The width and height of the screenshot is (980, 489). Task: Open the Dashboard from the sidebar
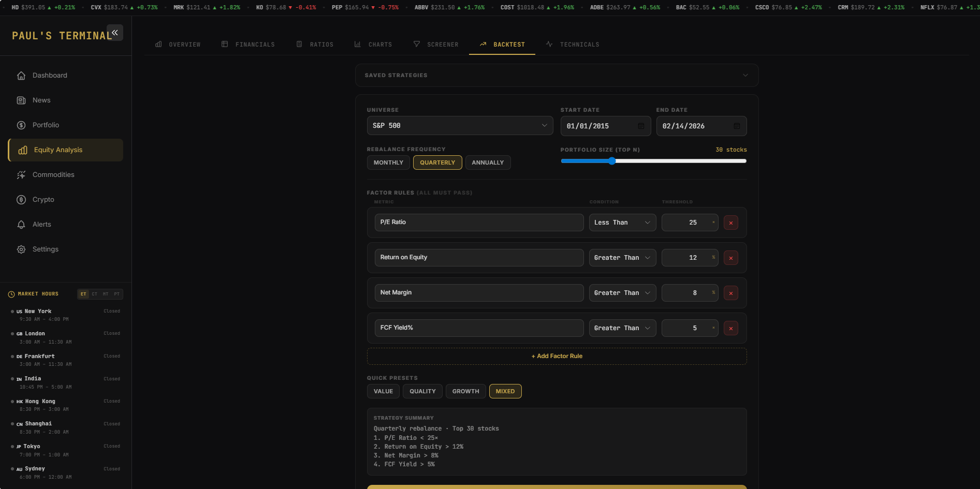pyautogui.click(x=50, y=75)
